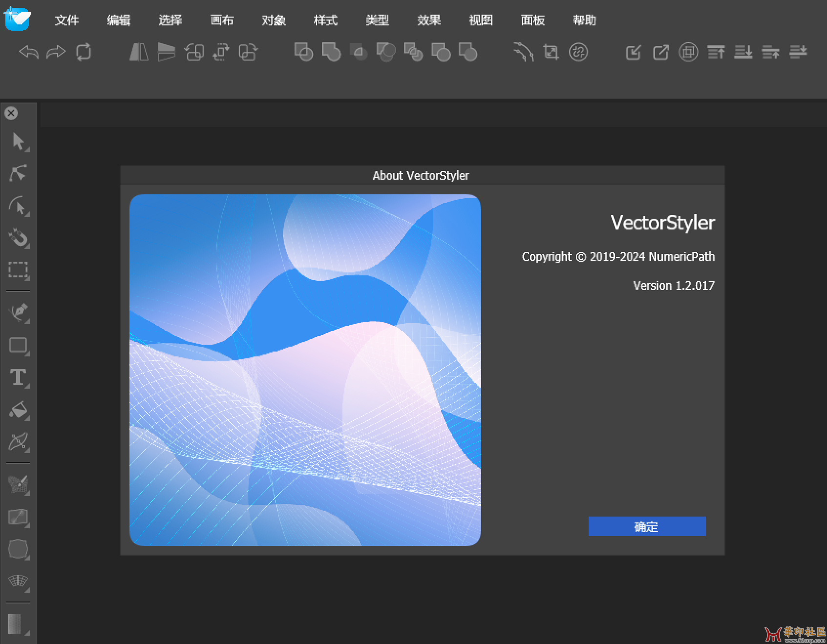The image size is (827, 644).
Task: Click the flip horizontal icon
Action: point(139,52)
